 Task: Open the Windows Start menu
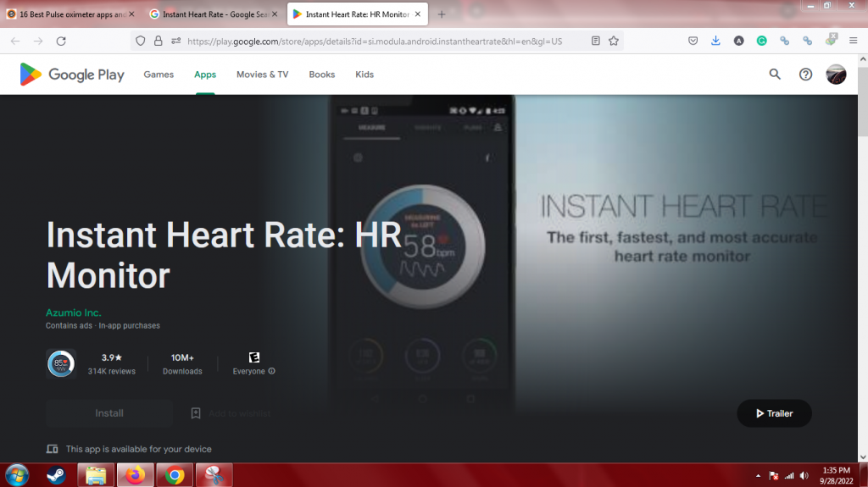click(x=17, y=475)
